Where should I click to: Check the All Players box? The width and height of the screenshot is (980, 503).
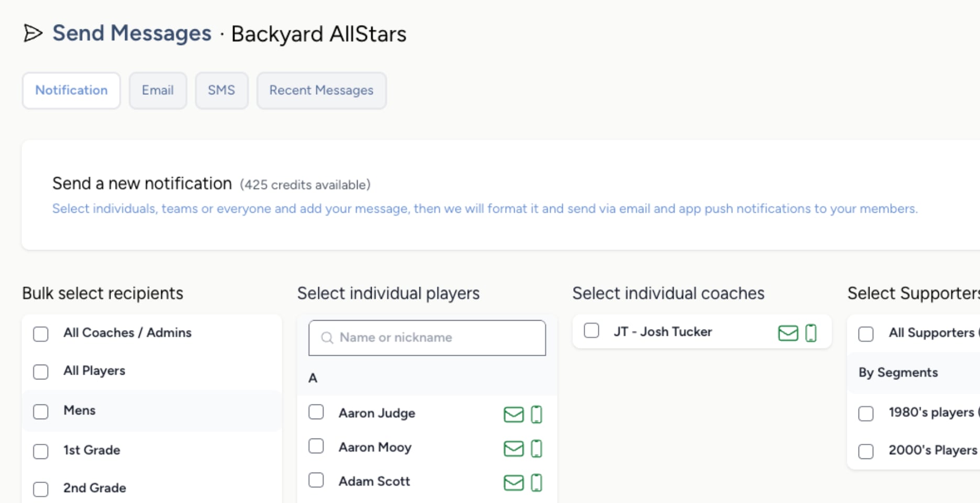pyautogui.click(x=41, y=372)
